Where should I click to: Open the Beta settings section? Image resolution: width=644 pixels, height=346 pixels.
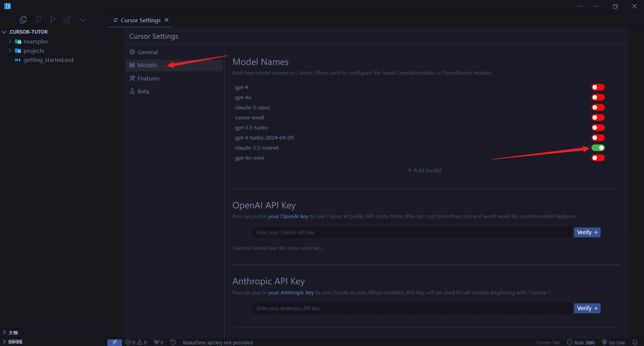point(143,91)
